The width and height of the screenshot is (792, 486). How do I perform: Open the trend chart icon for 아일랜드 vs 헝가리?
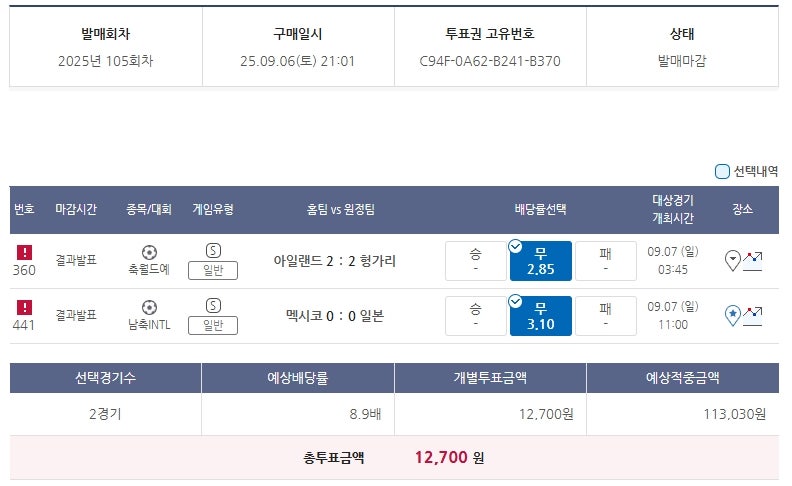coord(753,262)
